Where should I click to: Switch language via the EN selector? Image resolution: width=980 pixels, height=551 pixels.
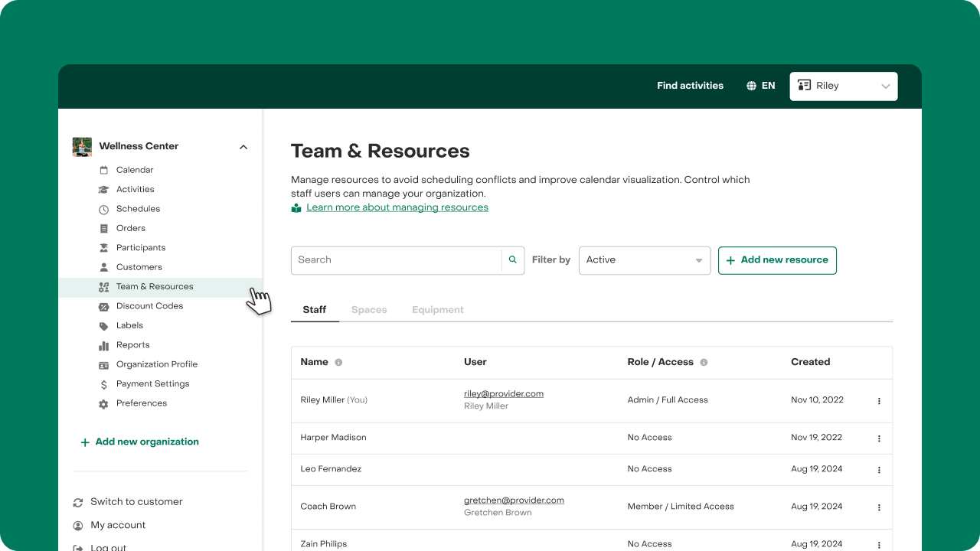click(761, 86)
